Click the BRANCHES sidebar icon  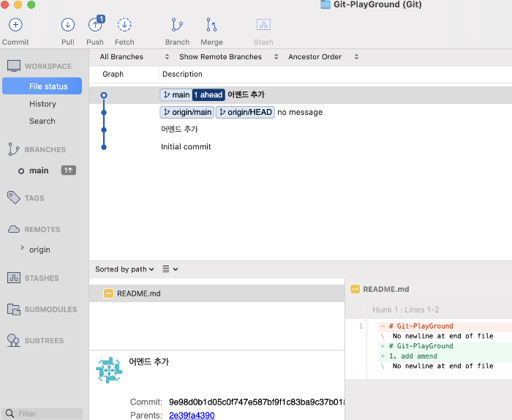click(x=13, y=149)
